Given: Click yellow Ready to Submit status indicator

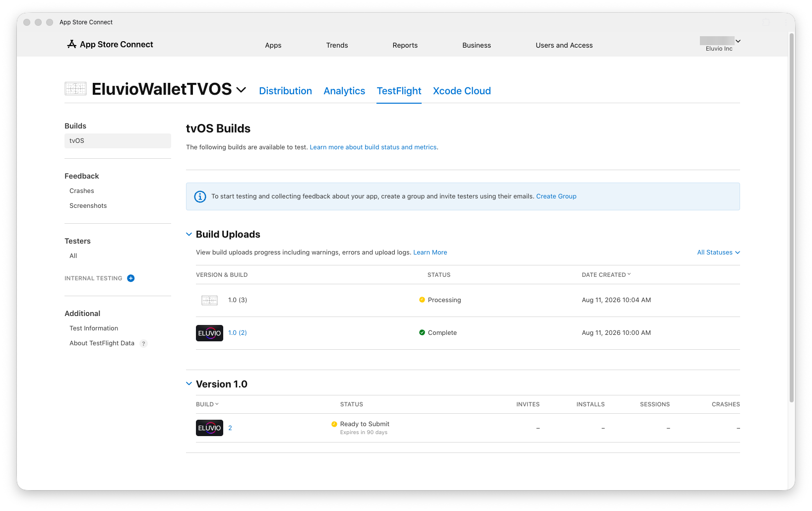Looking at the screenshot, I should [x=334, y=424].
